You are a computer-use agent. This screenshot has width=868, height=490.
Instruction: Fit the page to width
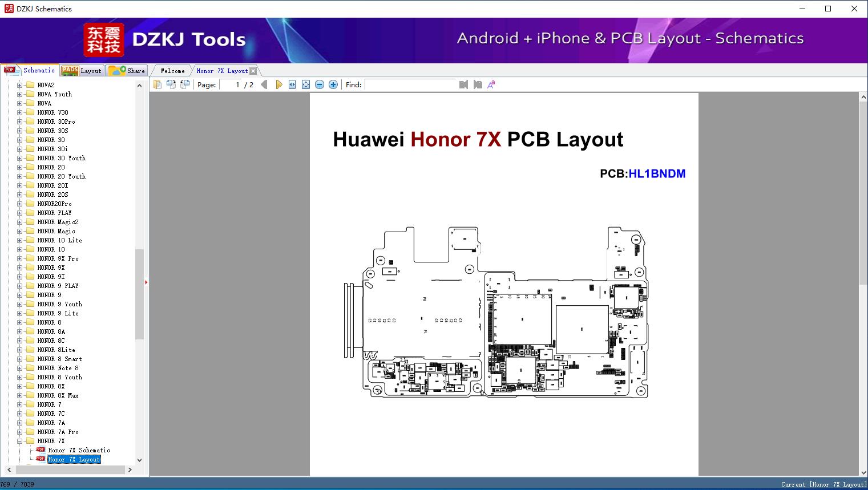click(292, 84)
